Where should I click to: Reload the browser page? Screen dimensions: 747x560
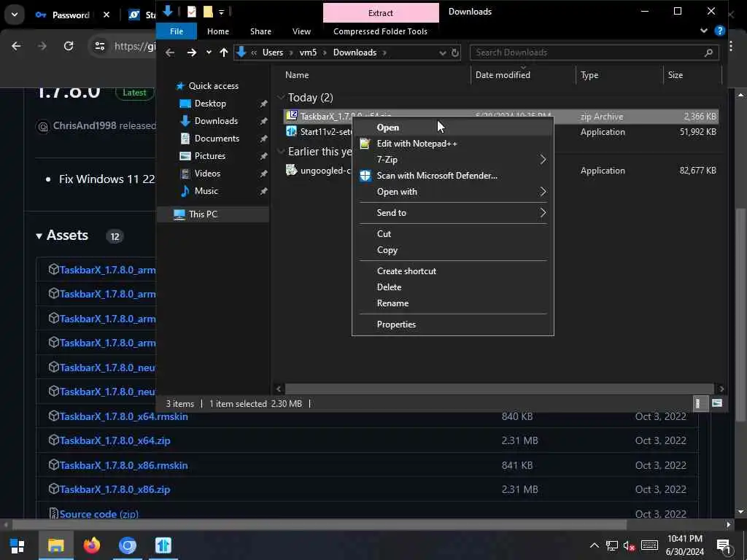pos(69,46)
